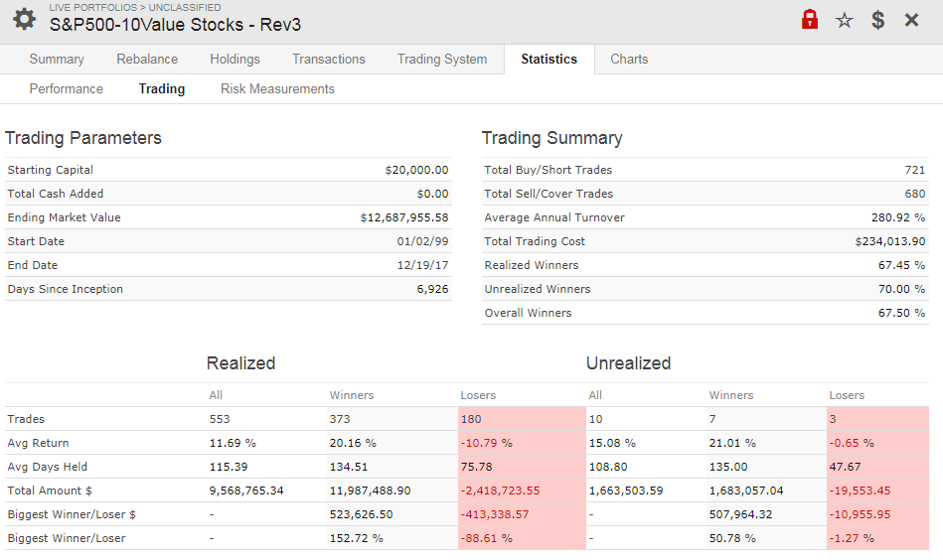943x560 pixels.
Task: Switch to the Charts tab
Action: [x=629, y=59]
